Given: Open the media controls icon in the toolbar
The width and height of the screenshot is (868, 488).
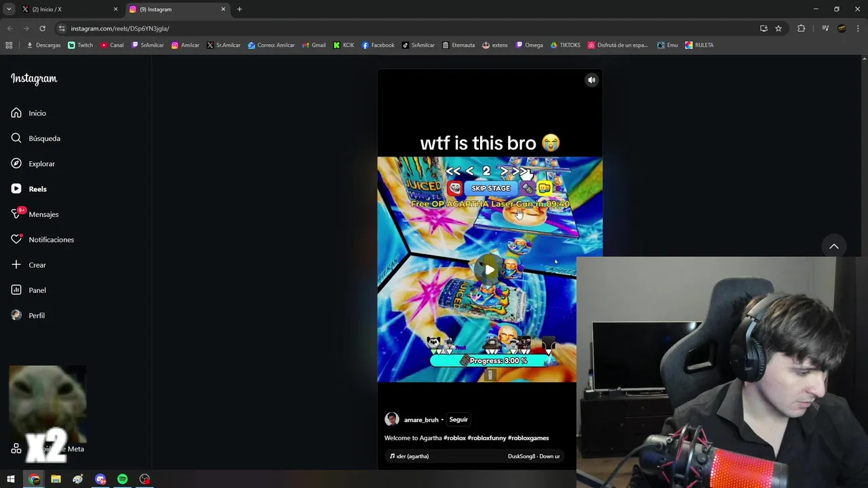Looking at the screenshot, I should point(825,28).
